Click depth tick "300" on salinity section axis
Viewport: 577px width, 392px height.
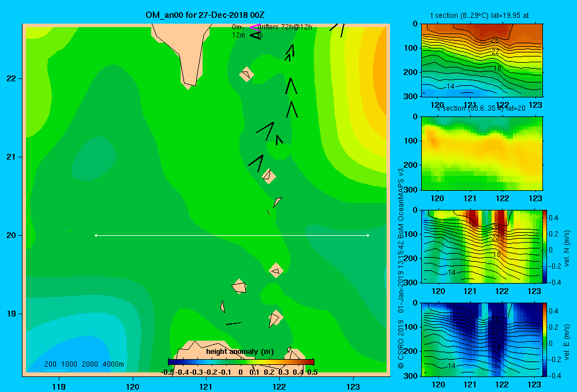click(411, 190)
